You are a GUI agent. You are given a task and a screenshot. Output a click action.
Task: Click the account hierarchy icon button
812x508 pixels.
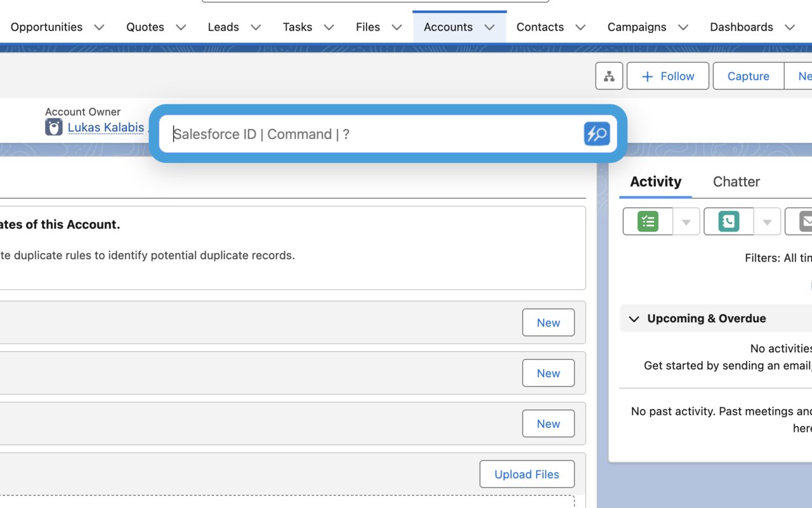[609, 76]
